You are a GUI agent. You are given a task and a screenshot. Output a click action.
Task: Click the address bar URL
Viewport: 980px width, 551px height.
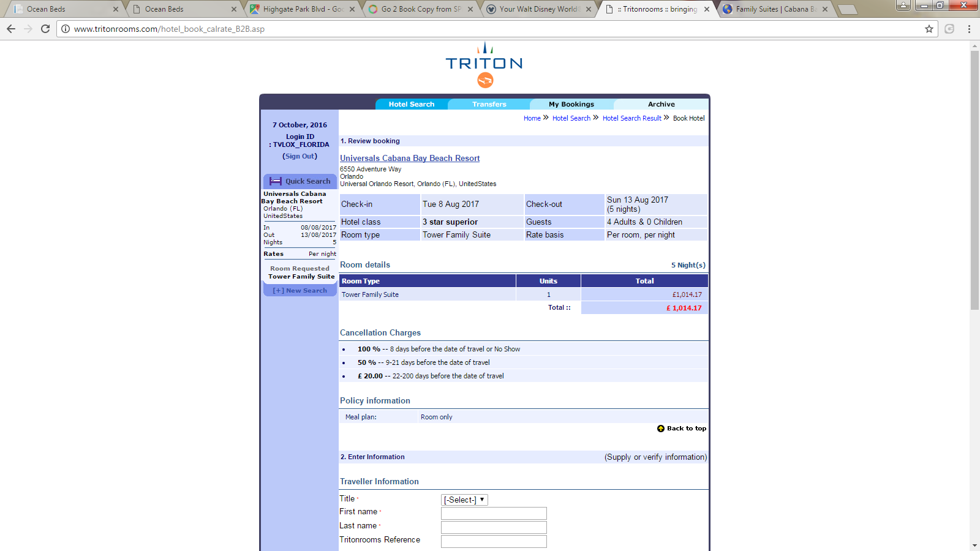(x=169, y=29)
